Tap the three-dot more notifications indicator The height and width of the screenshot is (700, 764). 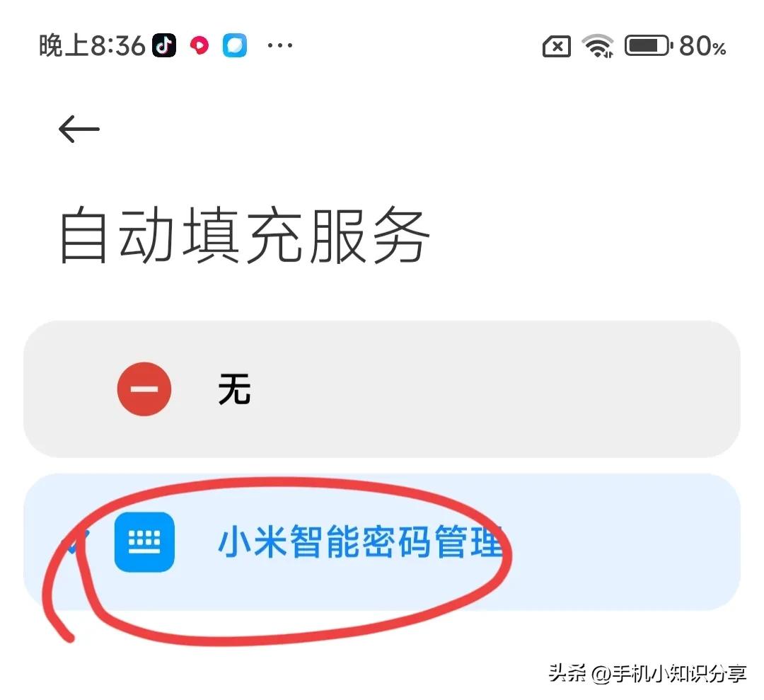pyautogui.click(x=280, y=46)
